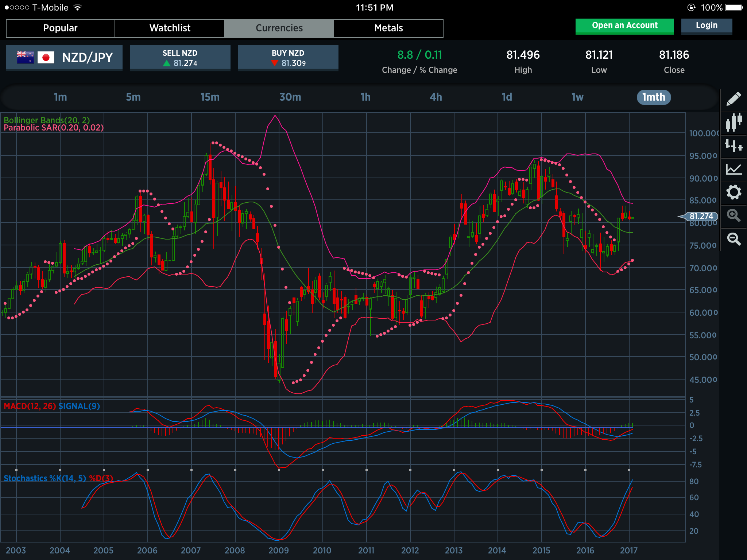Image resolution: width=747 pixels, height=560 pixels.
Task: Tap the 2009 label on time axis
Action: point(279,551)
